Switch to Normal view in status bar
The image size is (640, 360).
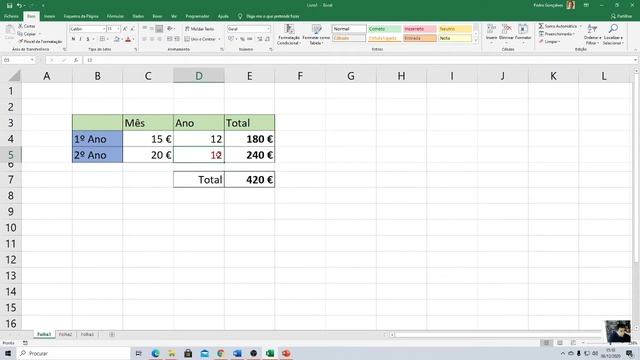coord(546,343)
